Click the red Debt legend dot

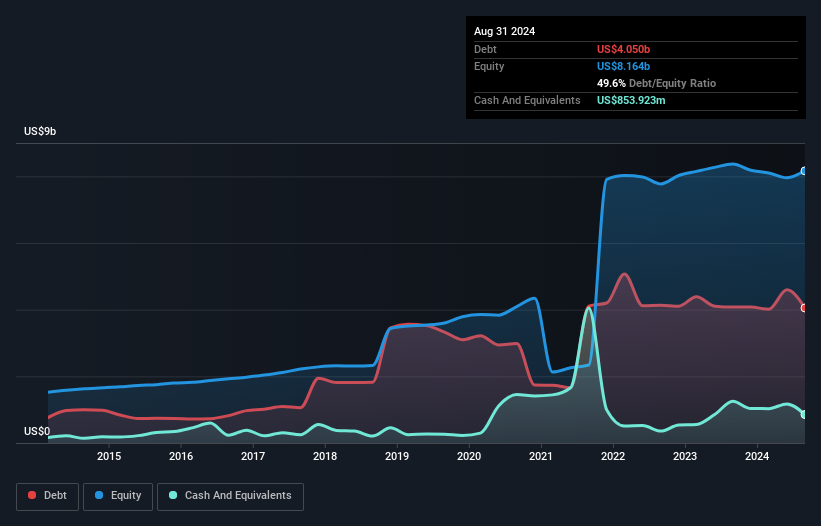point(32,495)
